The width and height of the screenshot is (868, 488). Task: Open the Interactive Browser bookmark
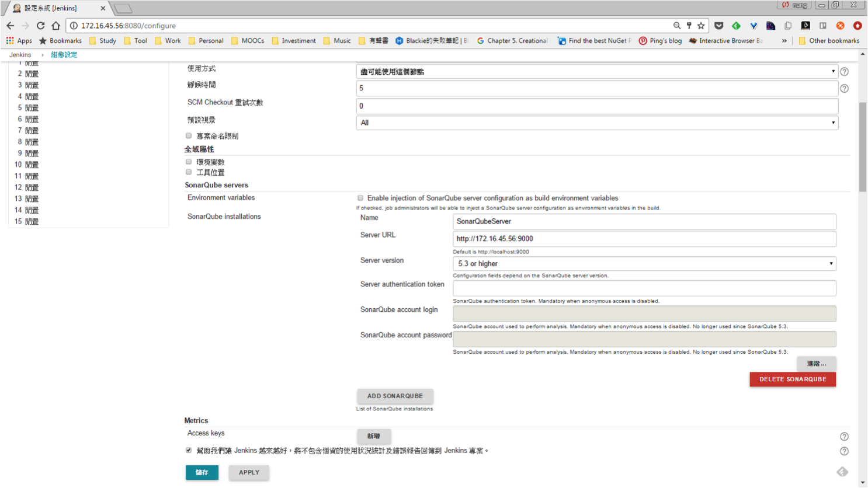pos(726,41)
